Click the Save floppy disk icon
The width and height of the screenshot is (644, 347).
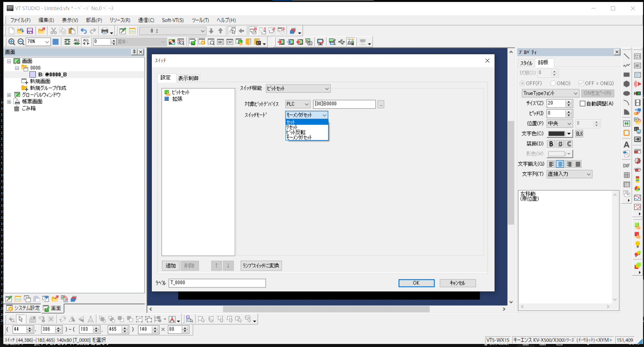30,31
